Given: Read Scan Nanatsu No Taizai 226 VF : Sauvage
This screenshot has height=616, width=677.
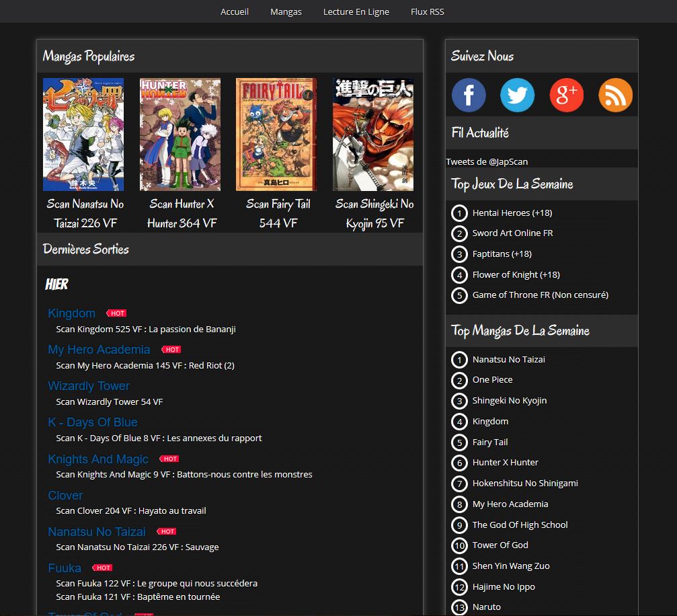Looking at the screenshot, I should [x=137, y=547].
